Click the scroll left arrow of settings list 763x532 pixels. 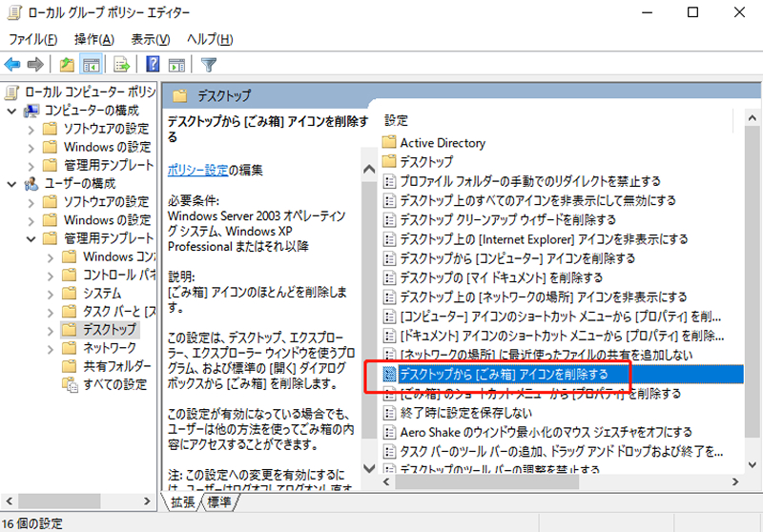[386, 481]
